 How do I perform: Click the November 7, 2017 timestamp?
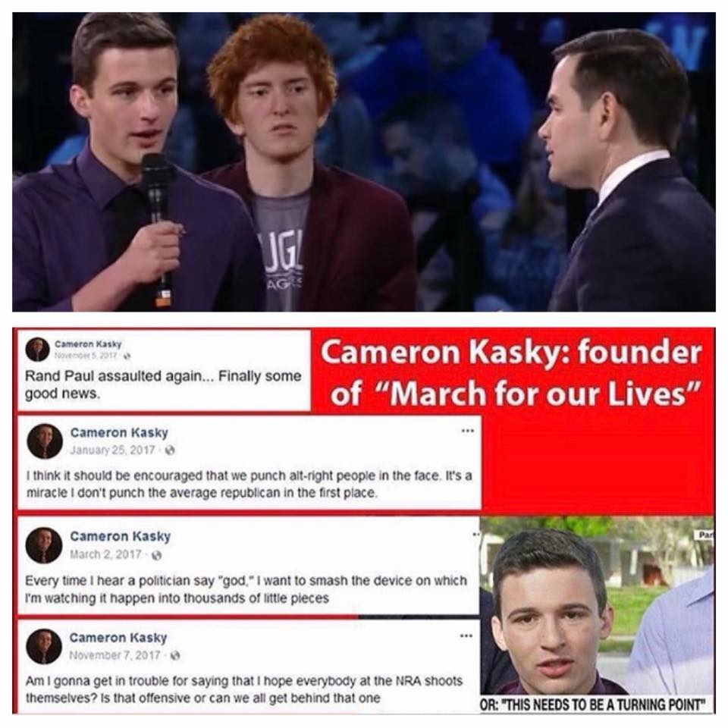(x=115, y=655)
